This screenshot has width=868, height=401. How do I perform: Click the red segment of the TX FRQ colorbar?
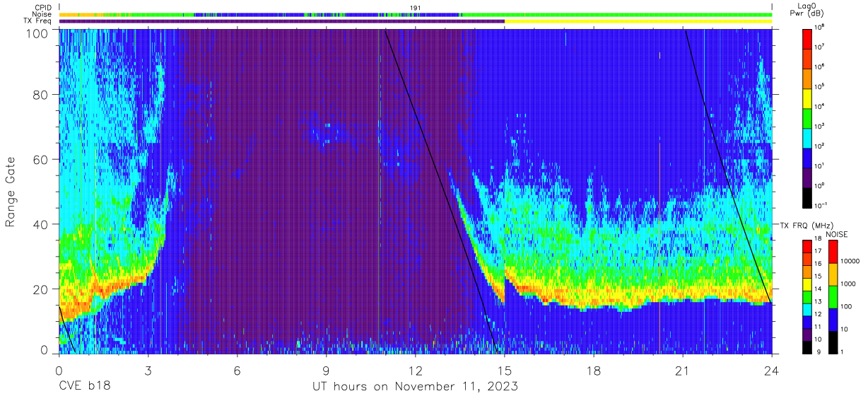tap(808, 247)
